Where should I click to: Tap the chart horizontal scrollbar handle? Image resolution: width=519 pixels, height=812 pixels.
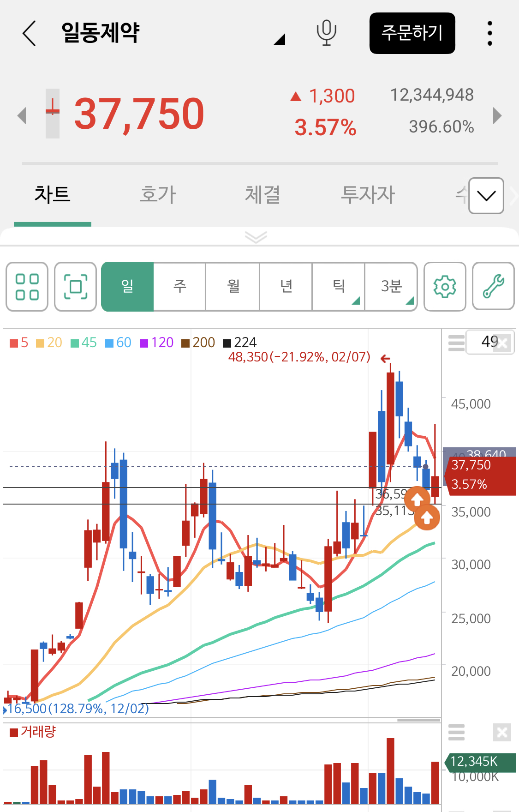click(419, 720)
